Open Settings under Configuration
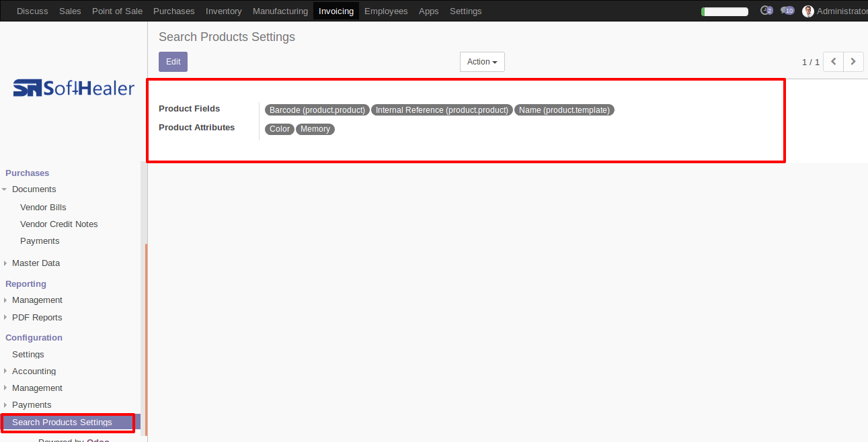The image size is (868, 442). click(28, 355)
